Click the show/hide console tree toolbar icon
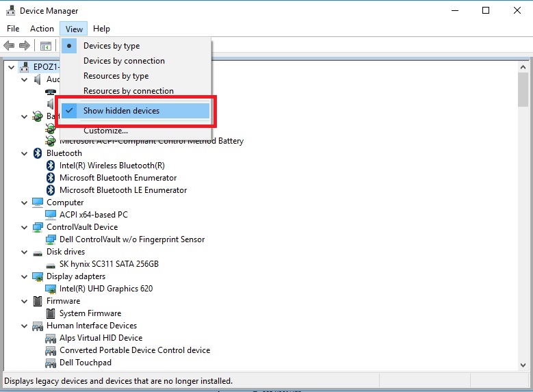The width and height of the screenshot is (533, 392). (45, 46)
